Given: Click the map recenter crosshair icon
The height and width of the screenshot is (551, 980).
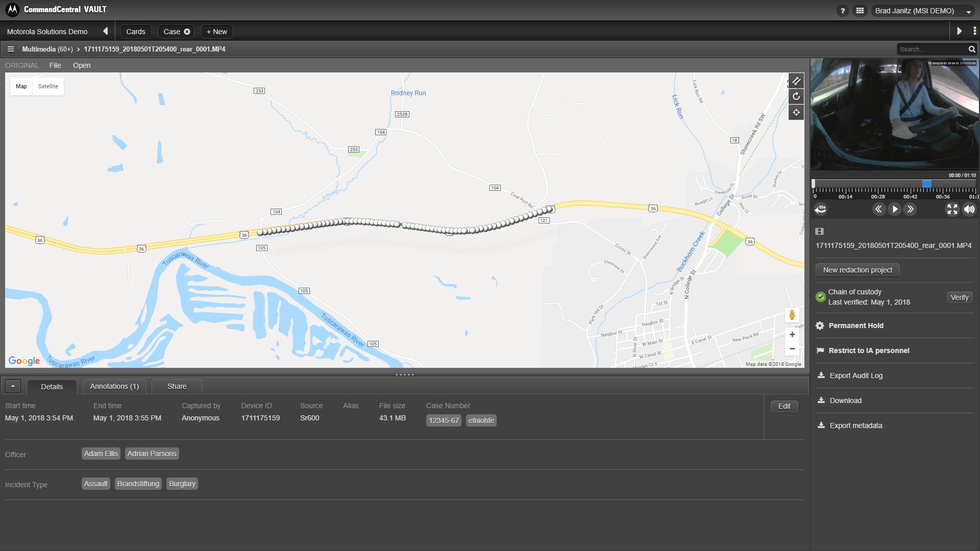Looking at the screenshot, I should pyautogui.click(x=796, y=112).
